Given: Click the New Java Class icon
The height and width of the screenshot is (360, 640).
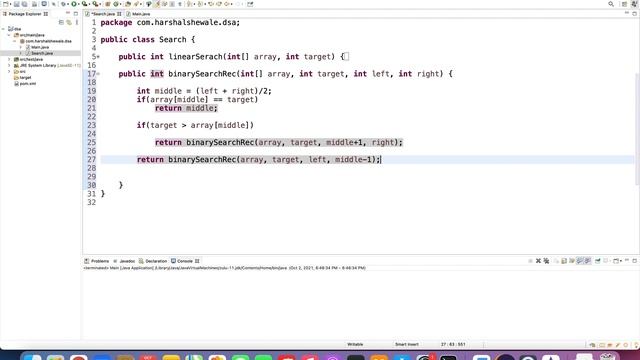Looking at the screenshot, I should [x=116, y=4].
